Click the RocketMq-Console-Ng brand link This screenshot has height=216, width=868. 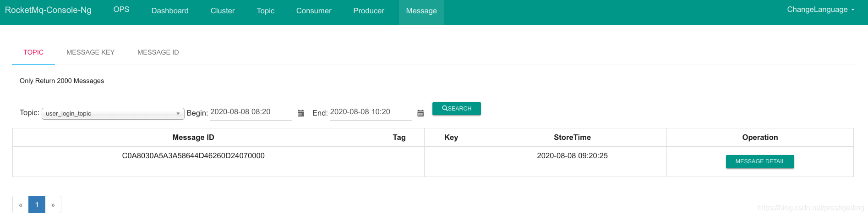pos(48,10)
